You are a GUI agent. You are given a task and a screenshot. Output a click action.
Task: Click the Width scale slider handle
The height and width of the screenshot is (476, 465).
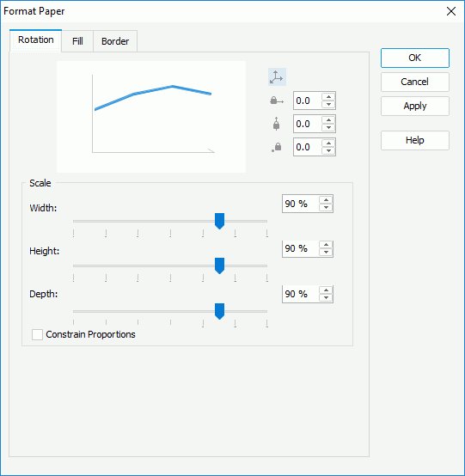[219, 221]
